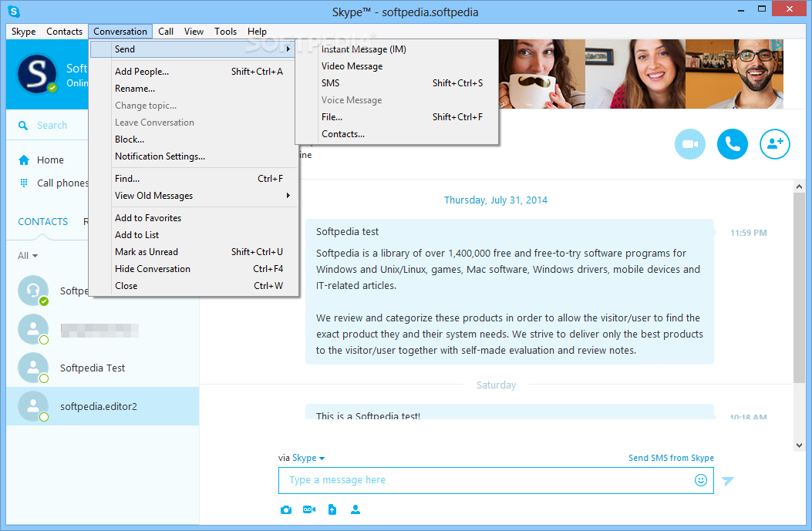Image resolution: width=812 pixels, height=531 pixels.
Task: Click the Skype logo in title bar
Action: (14, 12)
